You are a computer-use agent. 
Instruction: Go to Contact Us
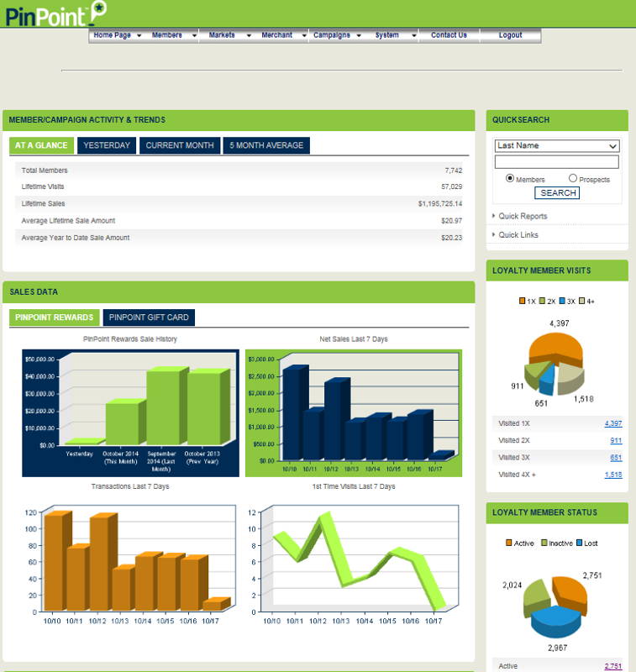coord(449,35)
